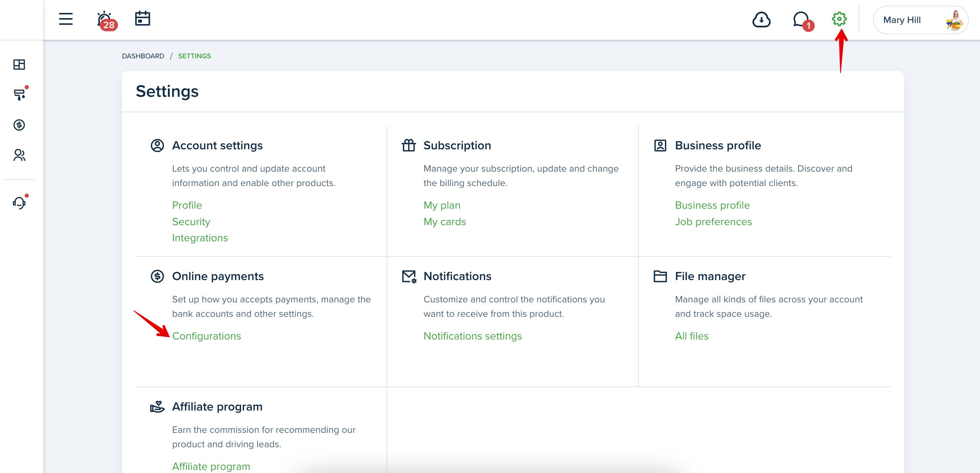Click the Account settings person icon

point(157,146)
